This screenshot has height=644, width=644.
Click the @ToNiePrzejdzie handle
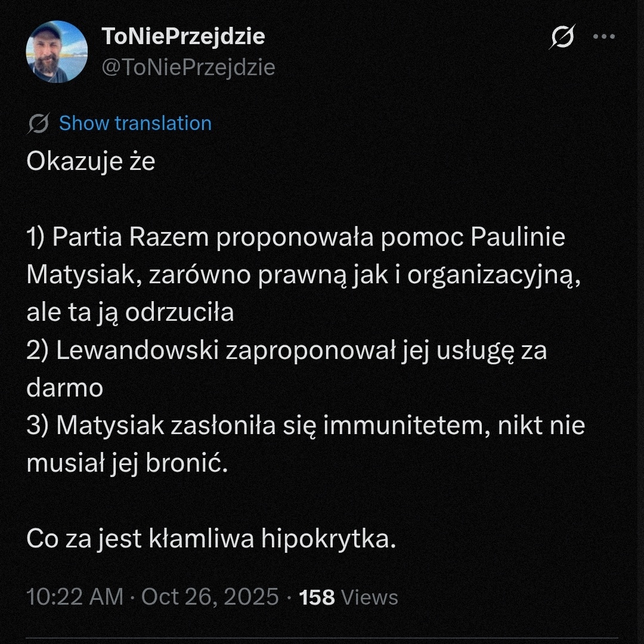tap(188, 67)
